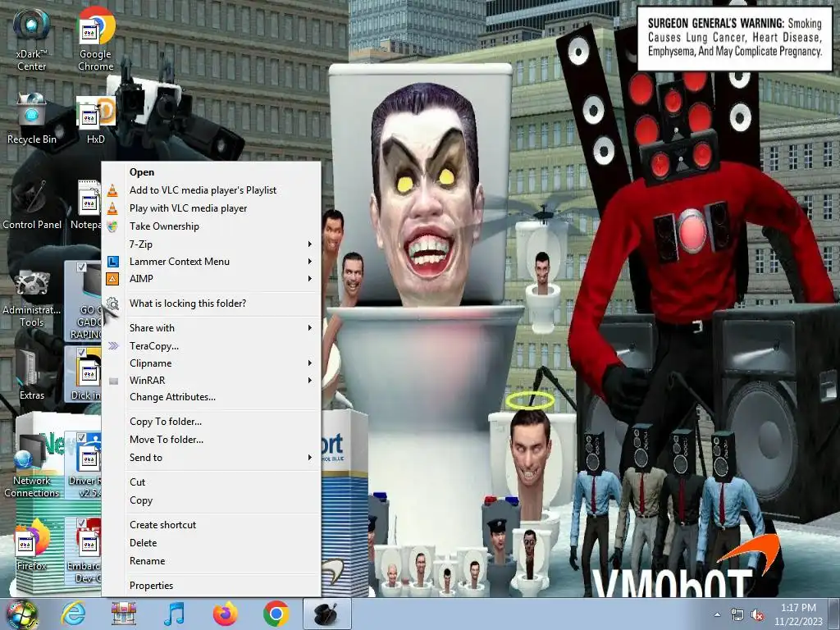Open Properties from context menu
This screenshot has width=840, height=630.
point(211,586)
